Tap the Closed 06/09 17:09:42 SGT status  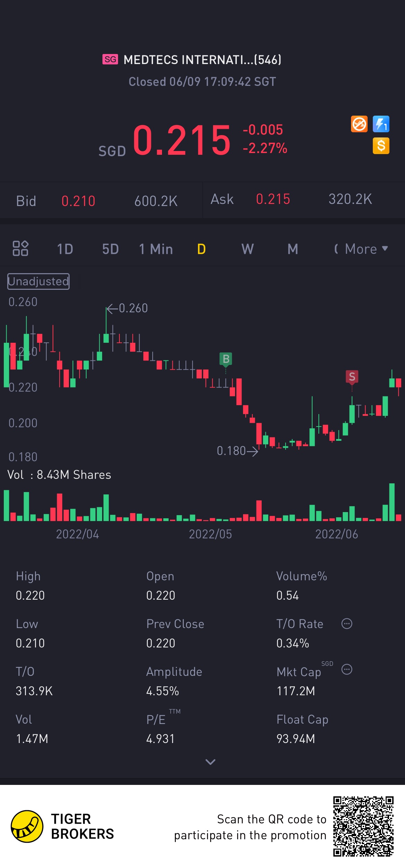click(202, 82)
